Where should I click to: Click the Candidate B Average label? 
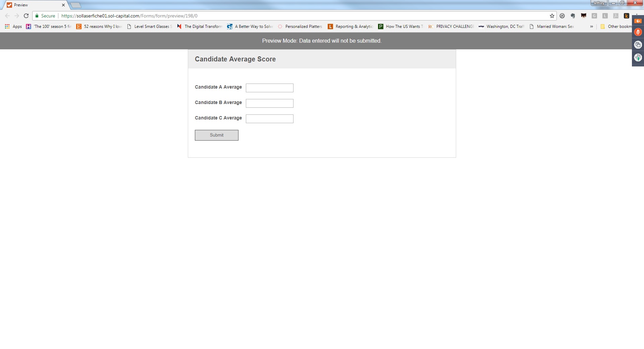218,102
